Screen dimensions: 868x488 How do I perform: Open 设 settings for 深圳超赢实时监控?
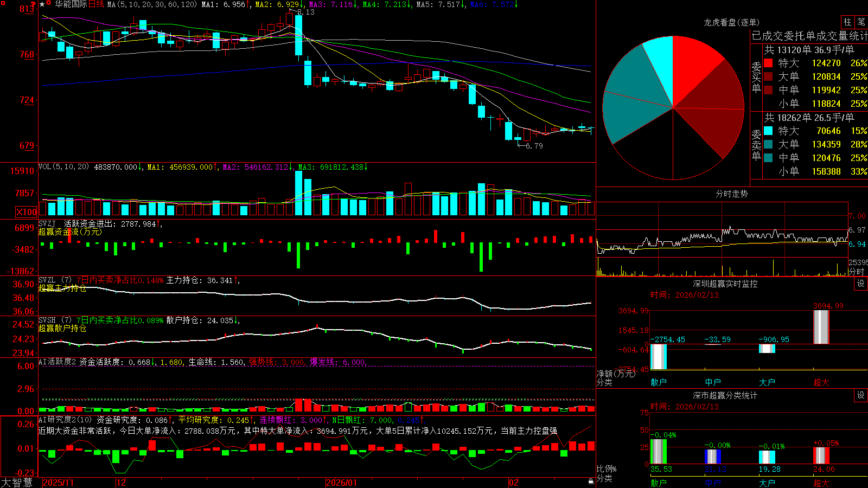point(861,284)
